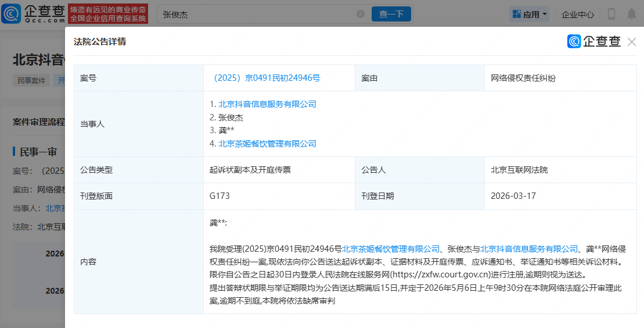This screenshot has height=328, width=644.
Task: Select the 案件审理流程 section tab
Action: tap(39, 122)
